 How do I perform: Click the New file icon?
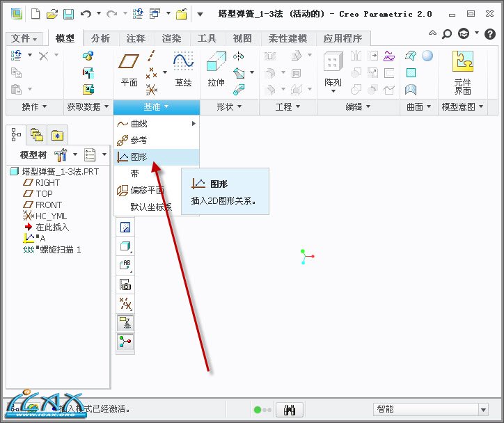point(36,14)
